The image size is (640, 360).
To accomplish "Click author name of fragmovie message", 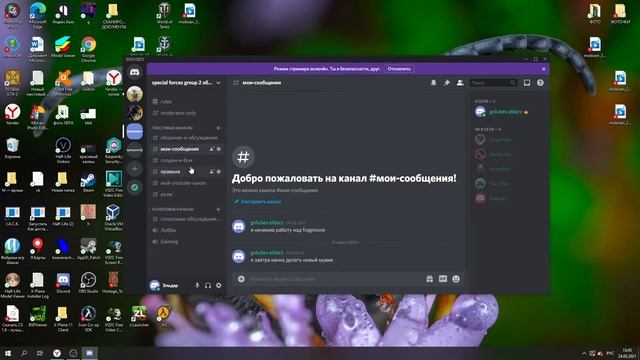I will (267, 222).
